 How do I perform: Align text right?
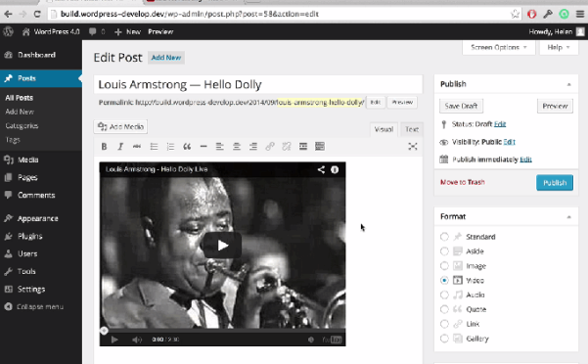253,147
